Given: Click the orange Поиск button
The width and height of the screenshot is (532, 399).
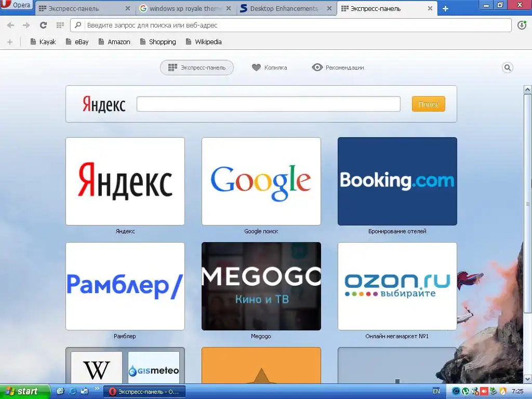Looking at the screenshot, I should click(x=429, y=104).
